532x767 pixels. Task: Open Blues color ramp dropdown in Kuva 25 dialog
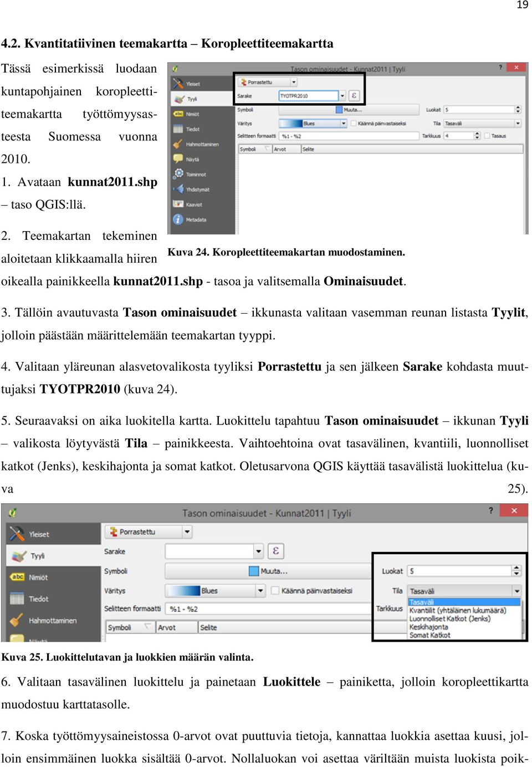(x=215, y=591)
